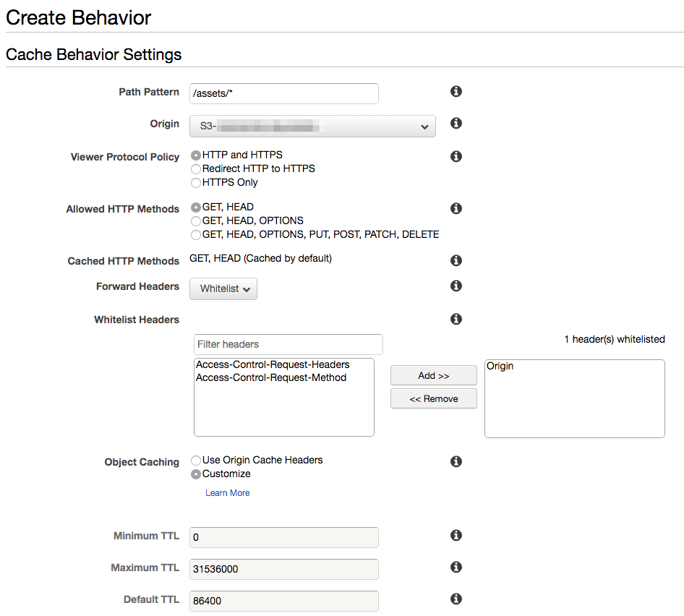Image resolution: width=684 pixels, height=616 pixels.
Task: Click the Minimum TTL info icon
Action: 456,536
